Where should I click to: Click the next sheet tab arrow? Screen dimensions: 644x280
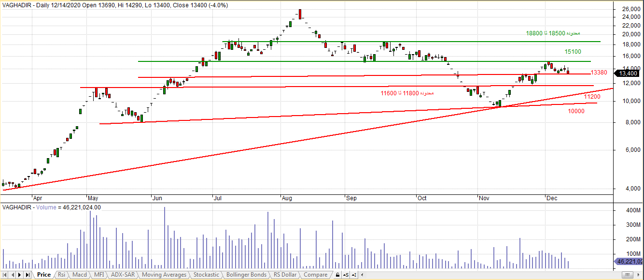coord(20,275)
